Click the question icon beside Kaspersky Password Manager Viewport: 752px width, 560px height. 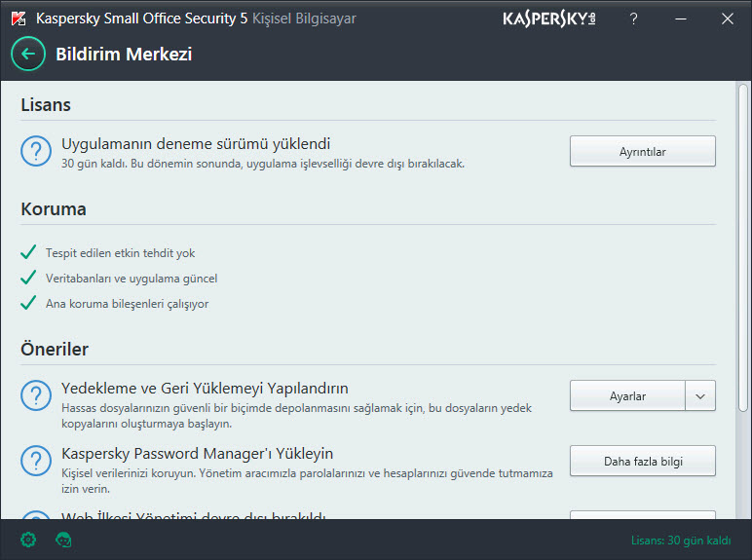[36, 461]
